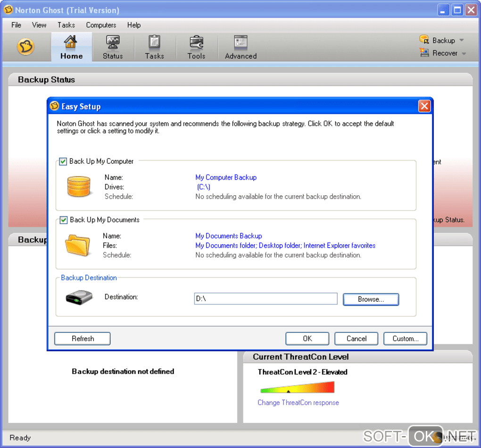This screenshot has width=481, height=448.
Task: Uncheck Back Up My Computer checkbox
Action: [x=63, y=161]
